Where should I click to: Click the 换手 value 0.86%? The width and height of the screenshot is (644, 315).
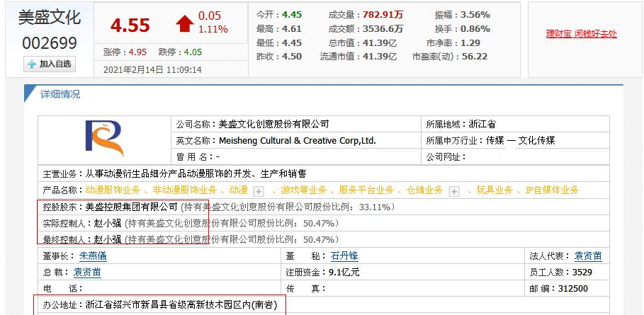coord(475,29)
